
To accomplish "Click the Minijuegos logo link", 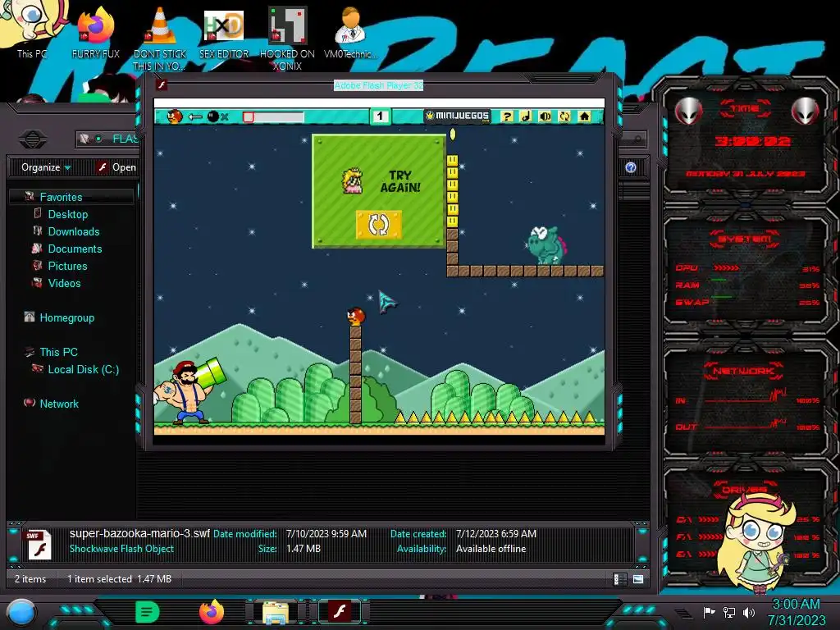I will point(459,116).
